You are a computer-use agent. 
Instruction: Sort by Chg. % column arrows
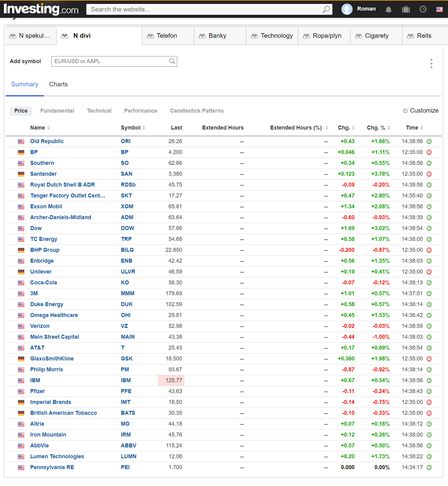(389, 128)
